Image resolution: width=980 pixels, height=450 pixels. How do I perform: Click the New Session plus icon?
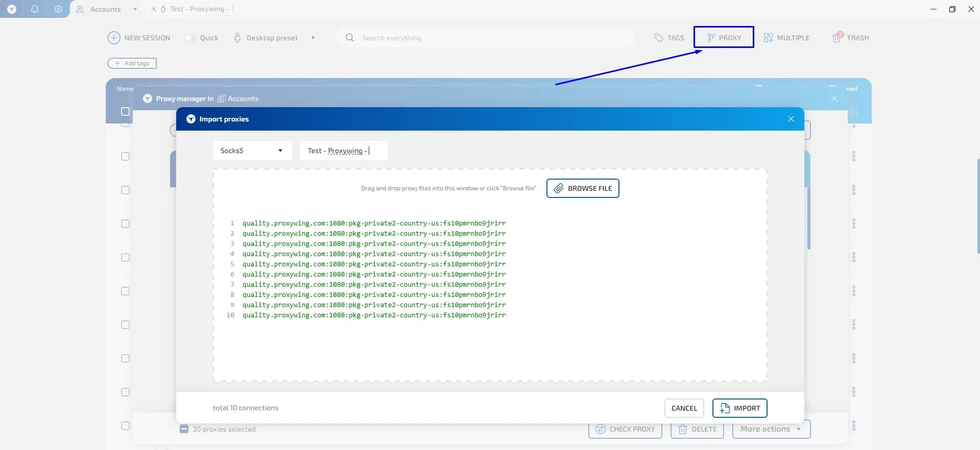click(113, 38)
